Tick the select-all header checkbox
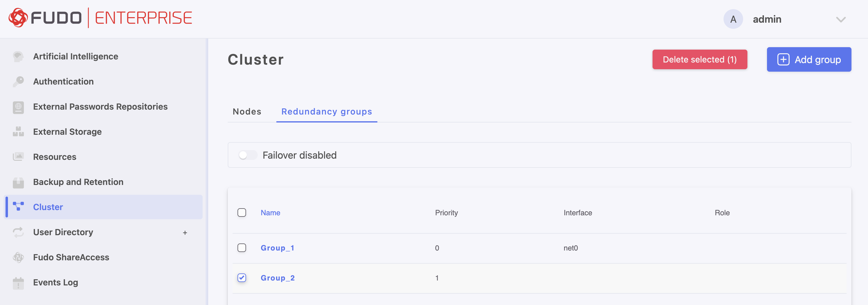 [241, 213]
